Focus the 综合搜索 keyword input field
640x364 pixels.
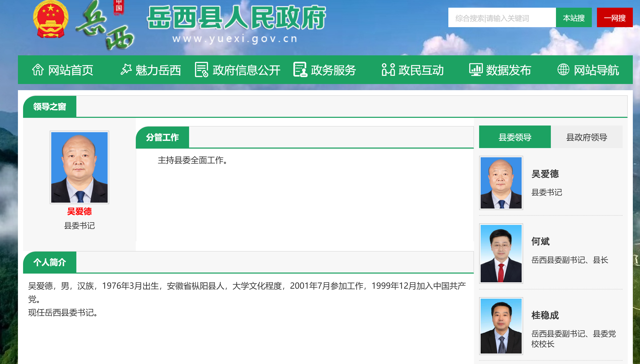(502, 18)
